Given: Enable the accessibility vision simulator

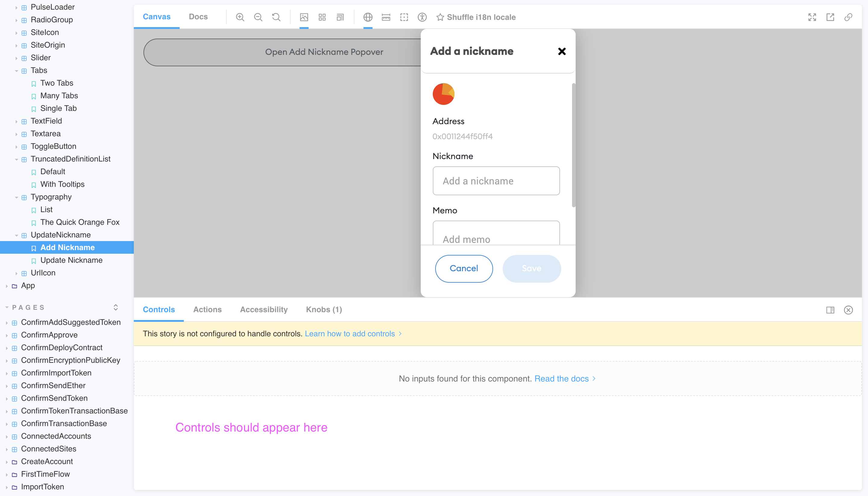Looking at the screenshot, I should [x=422, y=17].
